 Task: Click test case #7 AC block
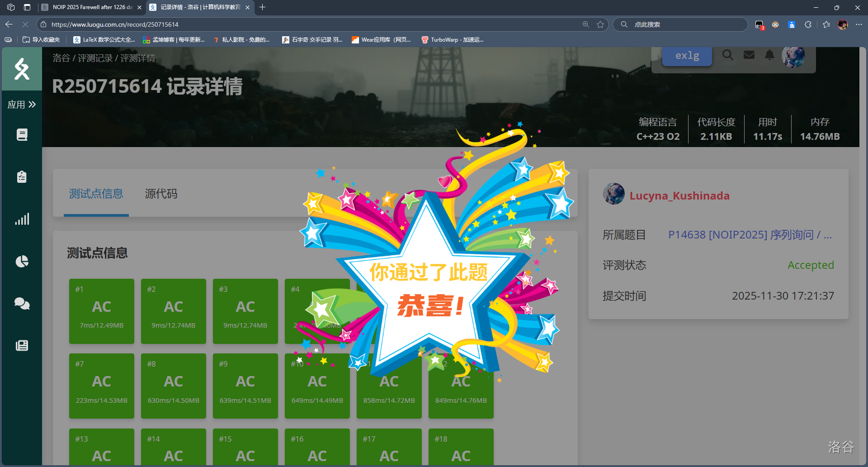click(102, 386)
